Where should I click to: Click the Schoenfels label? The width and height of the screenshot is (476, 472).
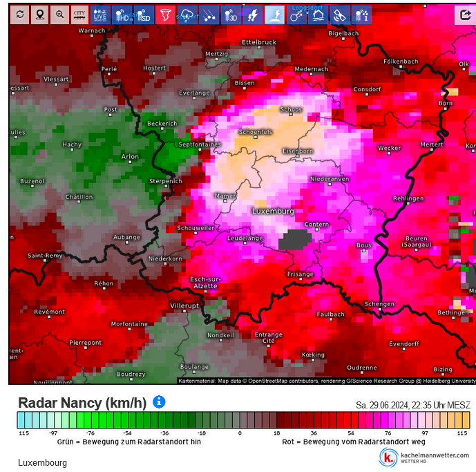click(256, 132)
